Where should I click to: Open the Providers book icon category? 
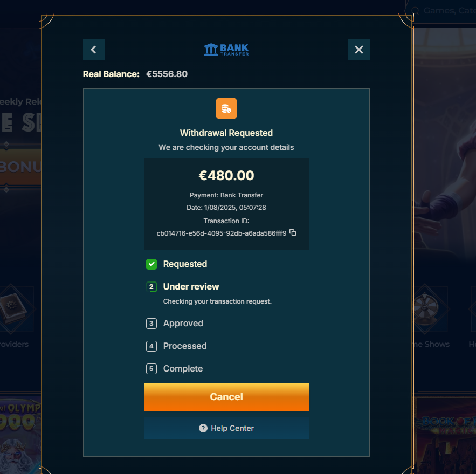point(13,309)
